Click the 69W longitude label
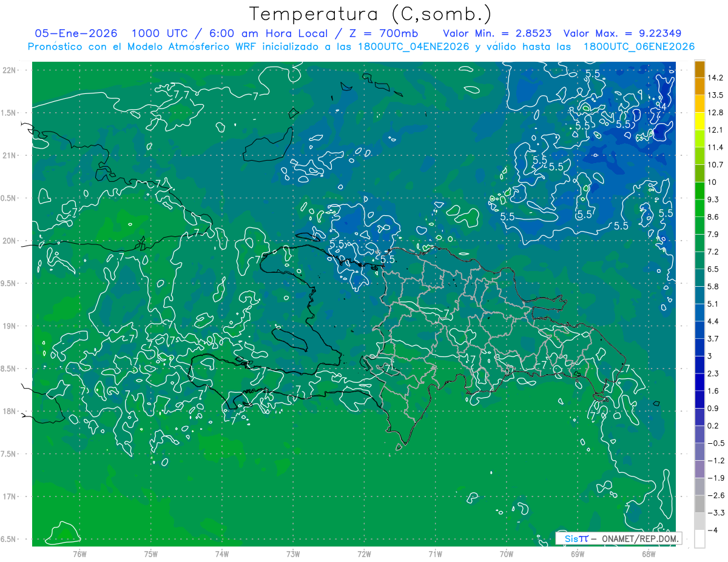Viewport: 728px width, 562px height. coord(578,554)
